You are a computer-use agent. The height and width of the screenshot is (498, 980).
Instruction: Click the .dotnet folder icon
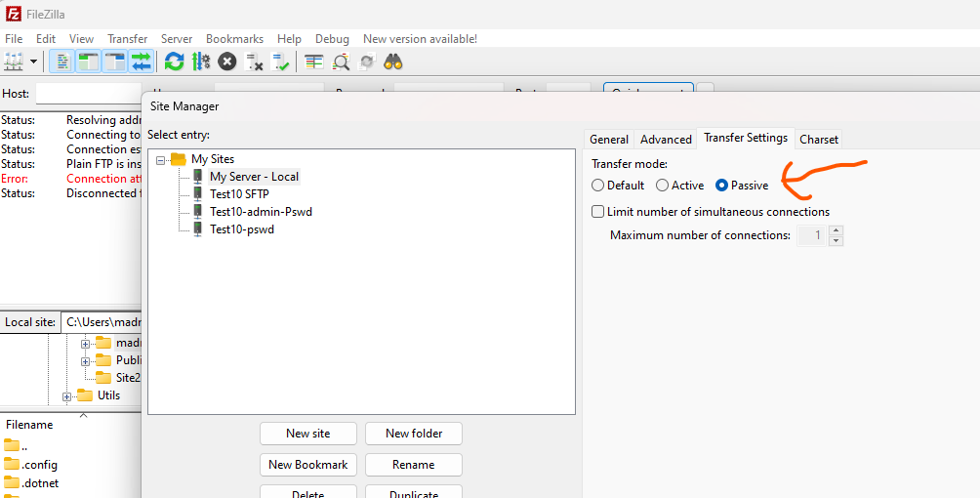click(x=12, y=483)
